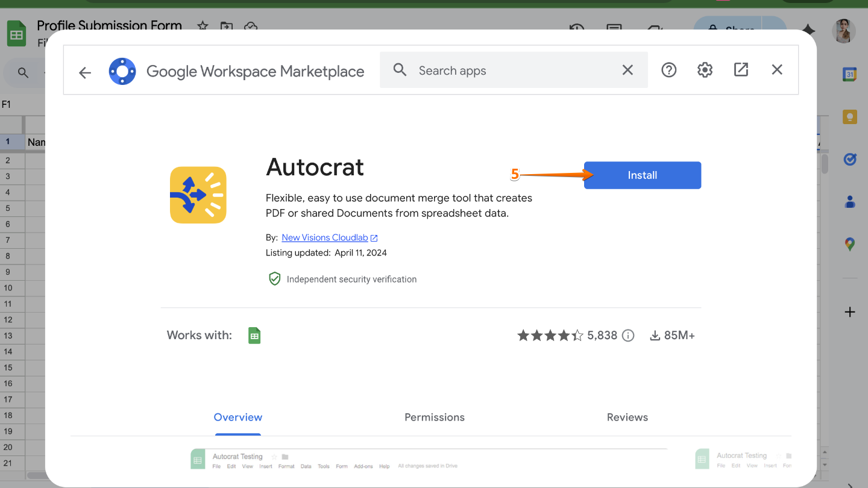The width and height of the screenshot is (868, 488).
Task: Select the Overview tab
Action: [x=237, y=417]
